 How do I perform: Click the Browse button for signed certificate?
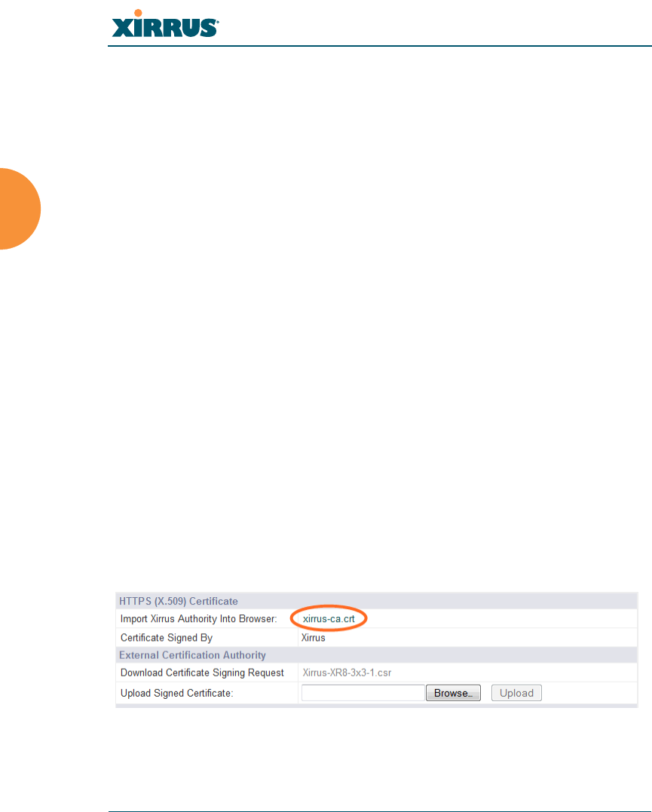click(453, 693)
